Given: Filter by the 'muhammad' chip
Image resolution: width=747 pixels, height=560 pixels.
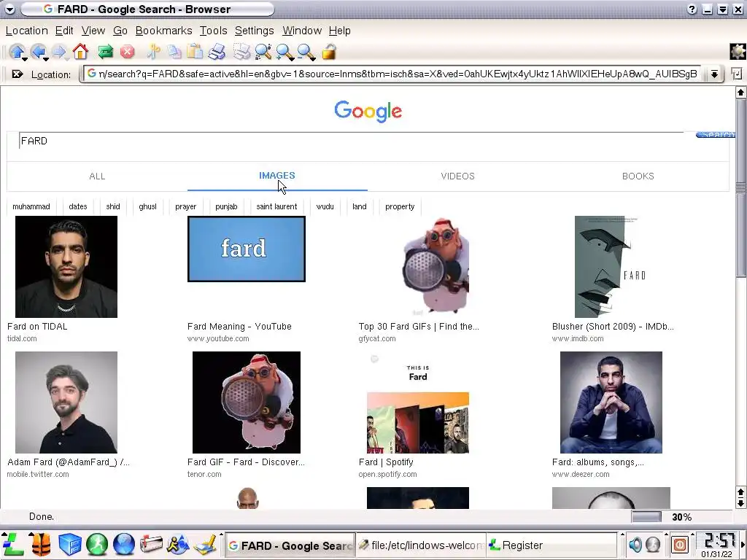Looking at the screenshot, I should click(x=31, y=206).
